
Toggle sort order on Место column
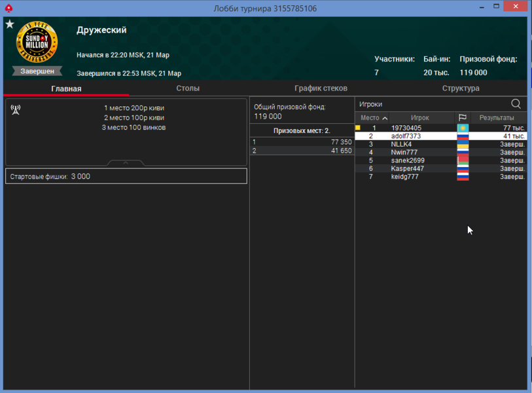[x=373, y=118]
